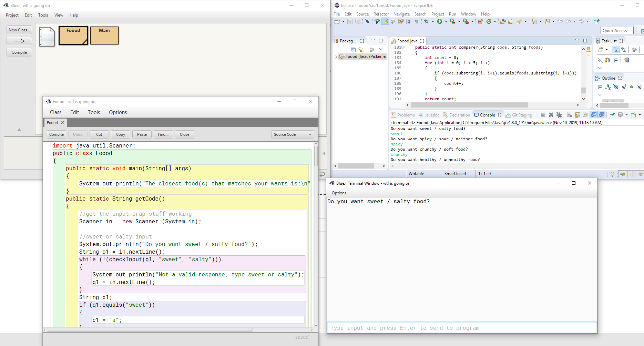644x346 pixels.
Task: Toggle Sort alphabetically in Outline view
Action: click(608, 87)
